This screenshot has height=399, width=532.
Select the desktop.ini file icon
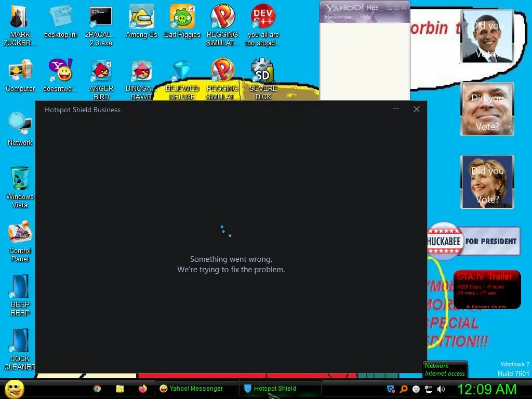[60, 22]
